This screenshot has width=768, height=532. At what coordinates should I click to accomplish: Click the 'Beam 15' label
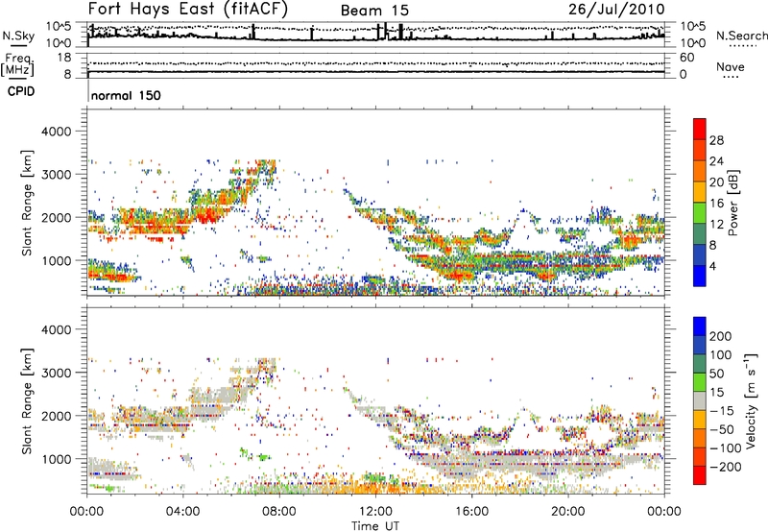374,11
